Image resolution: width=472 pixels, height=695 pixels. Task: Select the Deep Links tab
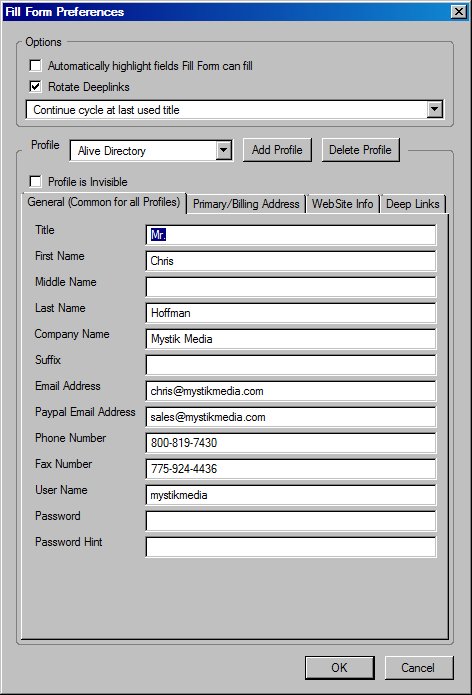coord(413,204)
